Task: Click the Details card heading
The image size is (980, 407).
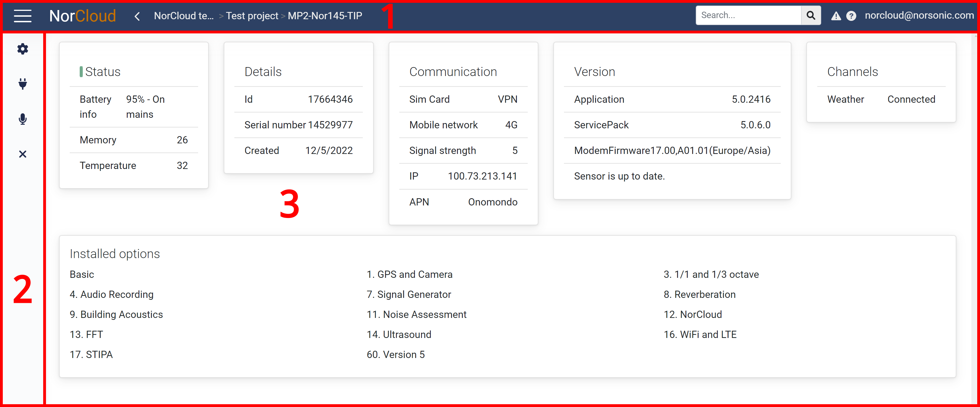Action: click(263, 72)
